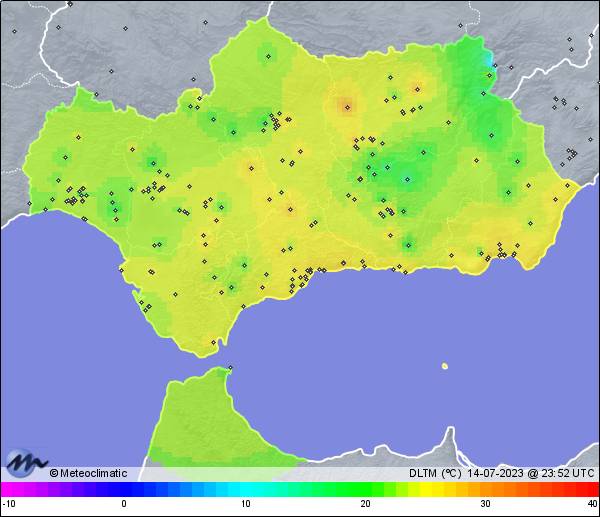Select the southernmost station marker on the Spanish coast
Screen dimensions: 600x517
[214, 342]
